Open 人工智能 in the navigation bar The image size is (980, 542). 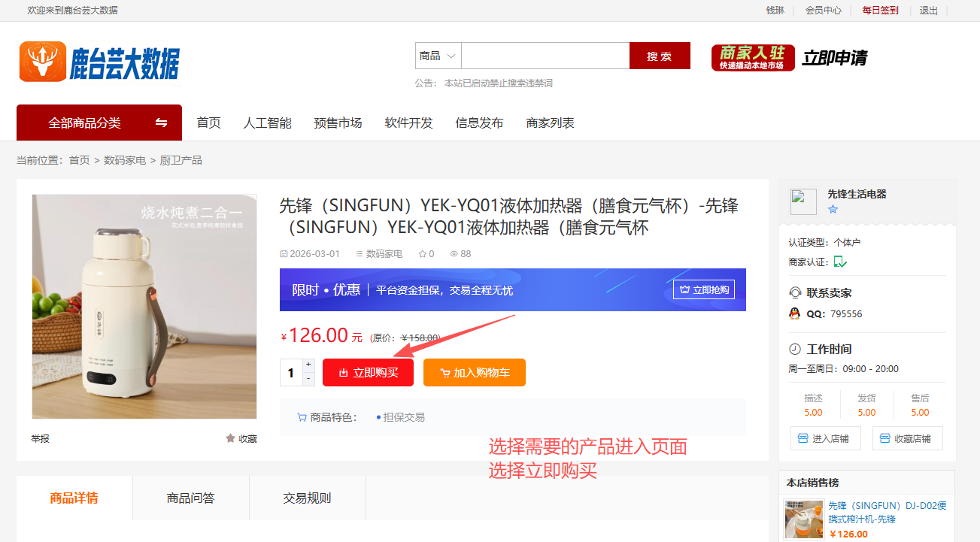click(x=267, y=123)
